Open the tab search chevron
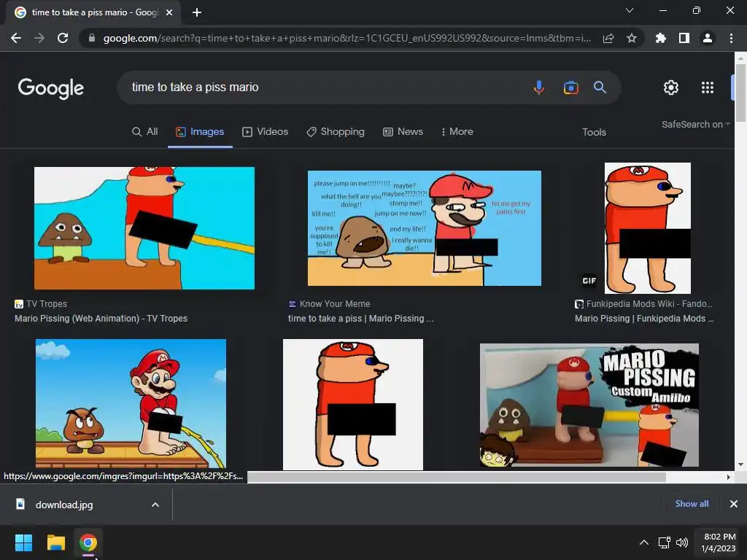747x560 pixels. [630, 10]
